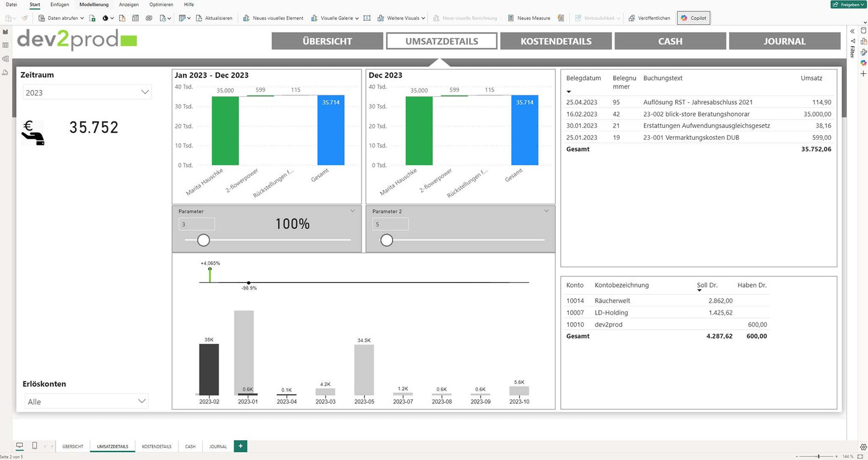This screenshot has width=868, height=460.
Task: Open Model view from the left sidebar
Action: 5,59
